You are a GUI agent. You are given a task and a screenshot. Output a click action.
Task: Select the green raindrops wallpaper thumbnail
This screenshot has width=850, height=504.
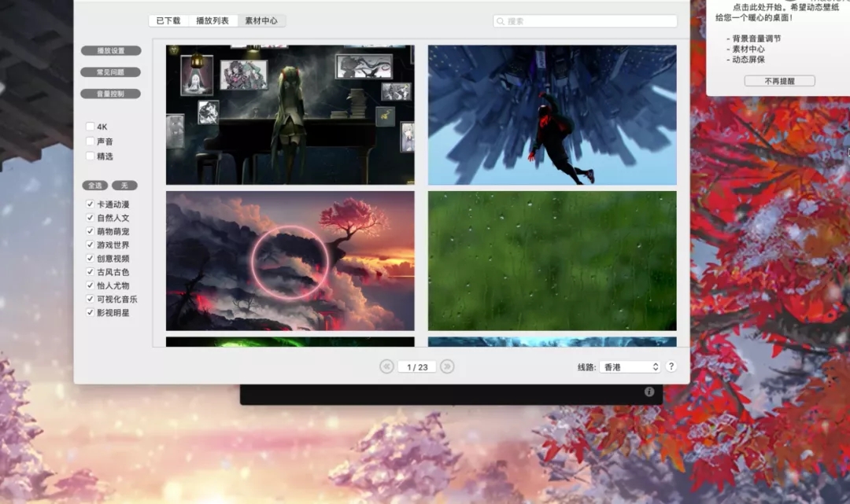point(552,261)
